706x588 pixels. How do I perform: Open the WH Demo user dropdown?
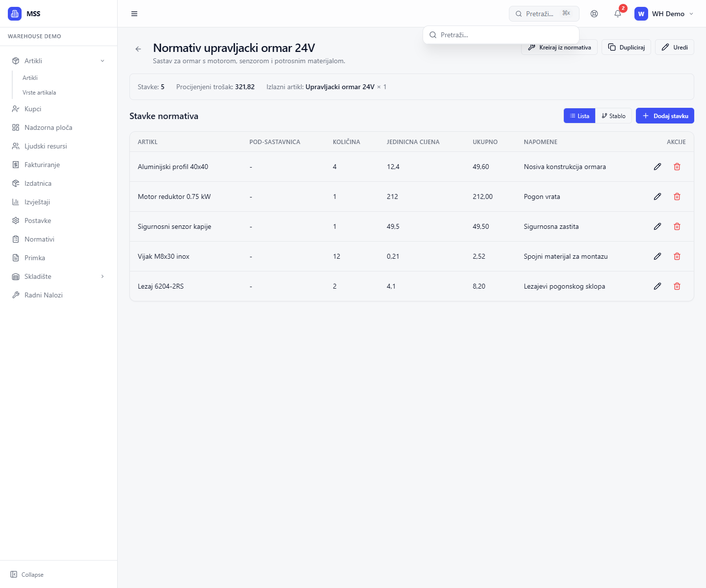pos(664,14)
